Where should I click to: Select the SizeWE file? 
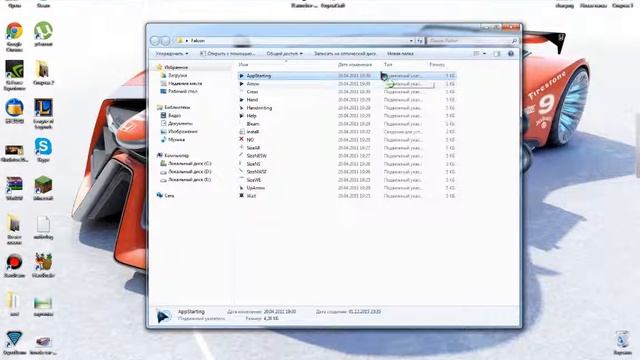(x=347, y=180)
